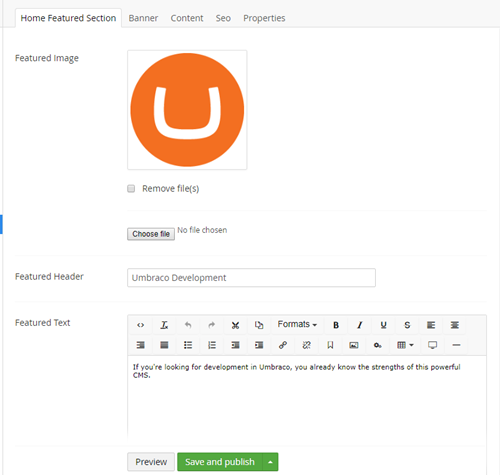
Task: Toggle bold text formatting
Action: coord(336,325)
